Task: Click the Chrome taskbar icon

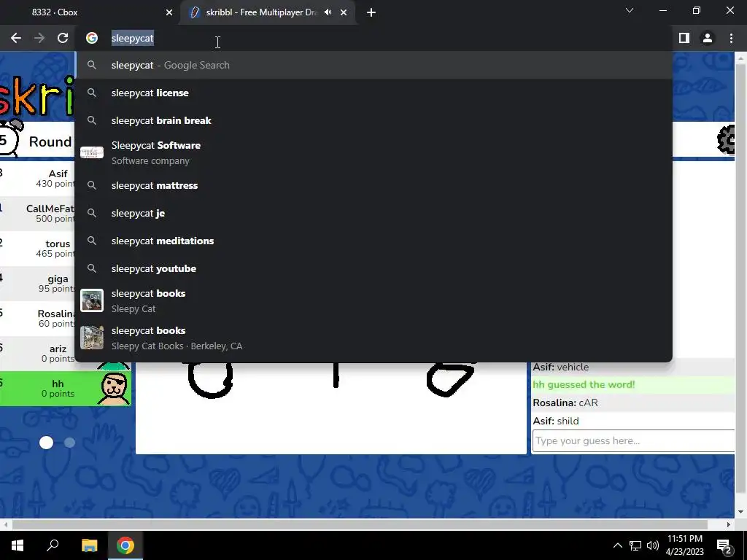Action: point(125,545)
